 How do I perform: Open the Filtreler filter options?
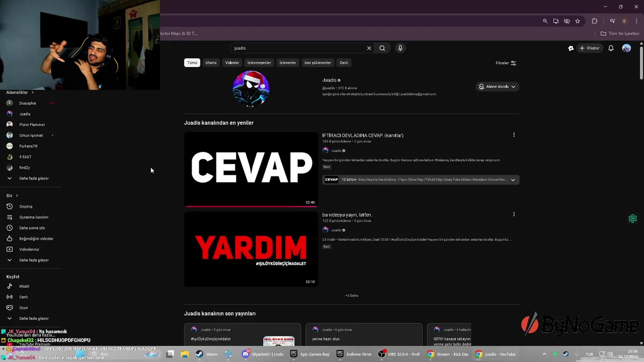pos(506,63)
